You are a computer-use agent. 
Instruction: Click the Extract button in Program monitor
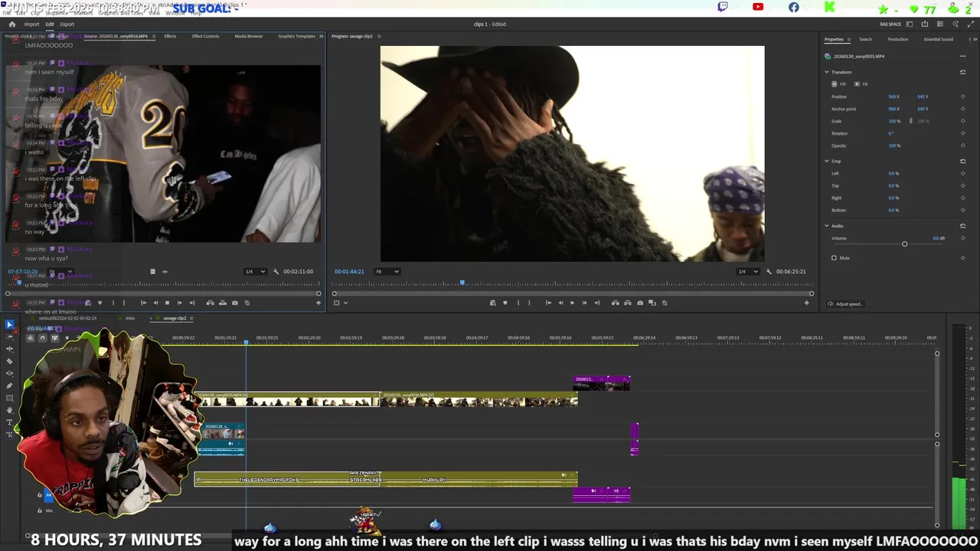627,302
